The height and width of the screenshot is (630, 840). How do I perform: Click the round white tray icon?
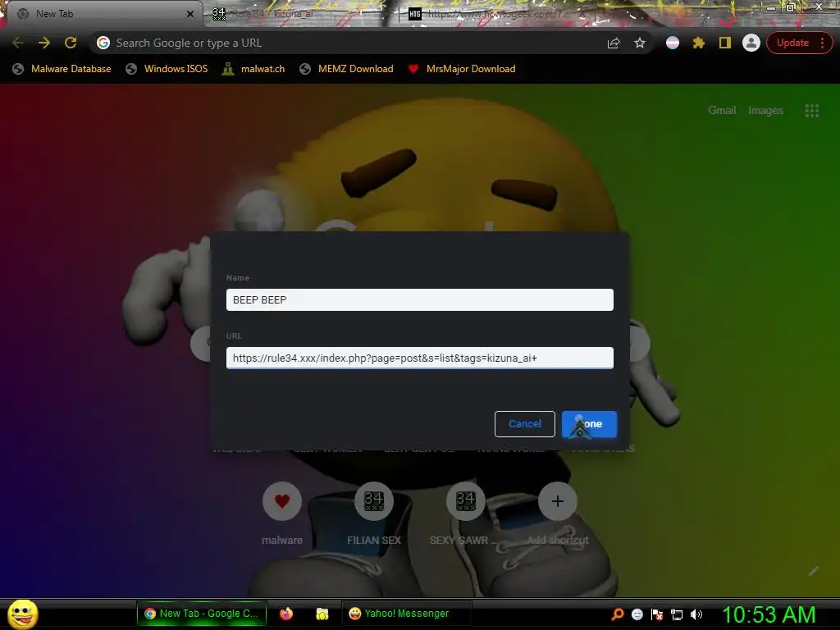point(637,614)
